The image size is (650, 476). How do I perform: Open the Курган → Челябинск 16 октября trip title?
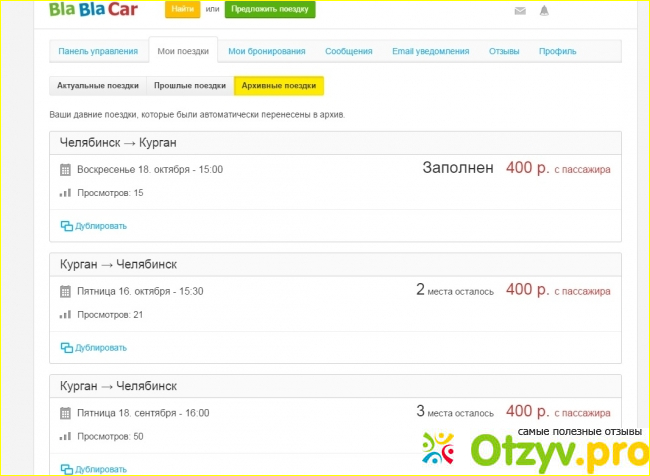click(118, 264)
